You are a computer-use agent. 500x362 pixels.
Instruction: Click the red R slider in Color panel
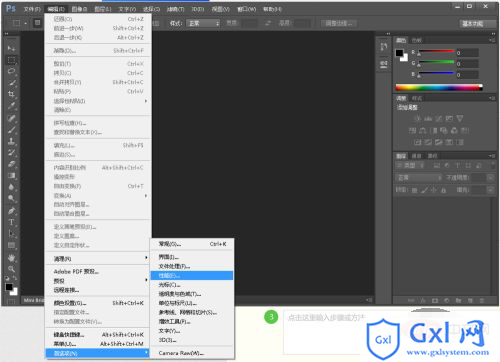coord(437,52)
